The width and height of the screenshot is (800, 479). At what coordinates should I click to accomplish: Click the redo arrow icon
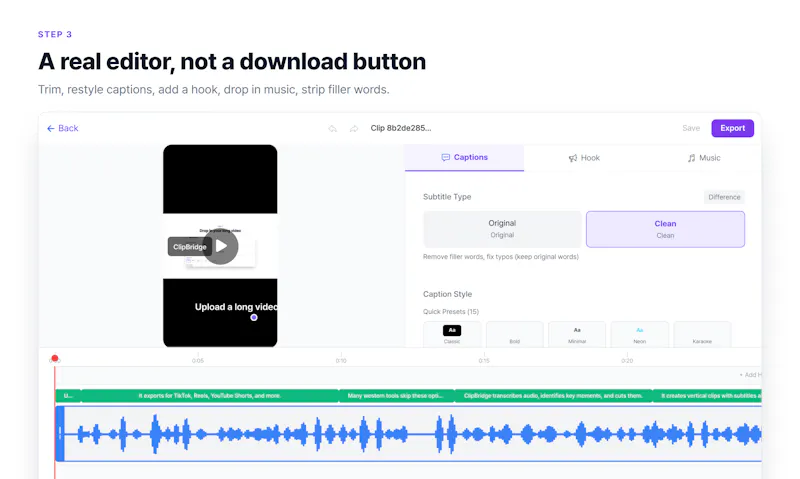click(x=354, y=129)
